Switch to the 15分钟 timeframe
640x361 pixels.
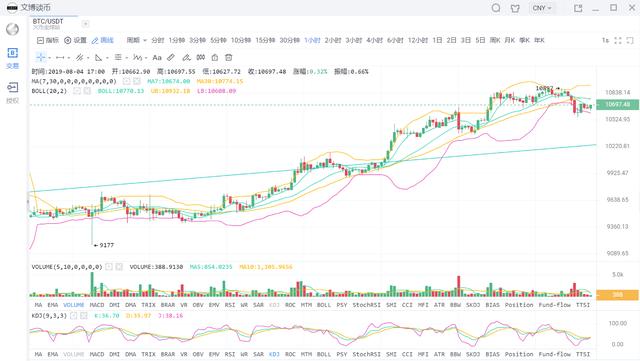point(265,40)
